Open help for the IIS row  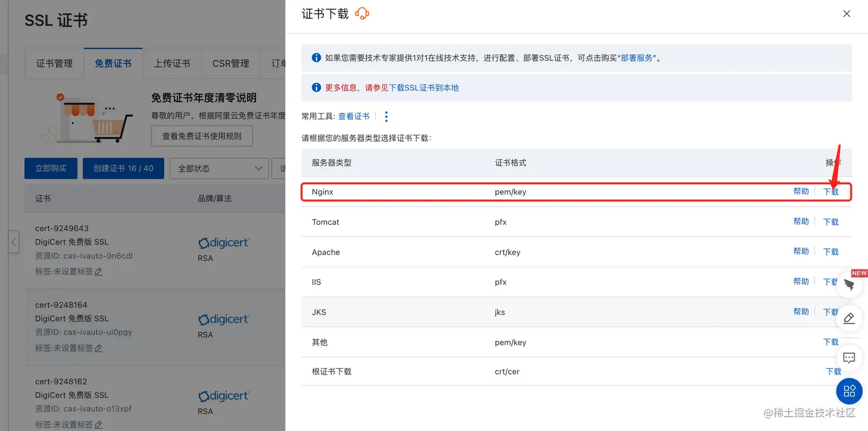[x=801, y=282]
